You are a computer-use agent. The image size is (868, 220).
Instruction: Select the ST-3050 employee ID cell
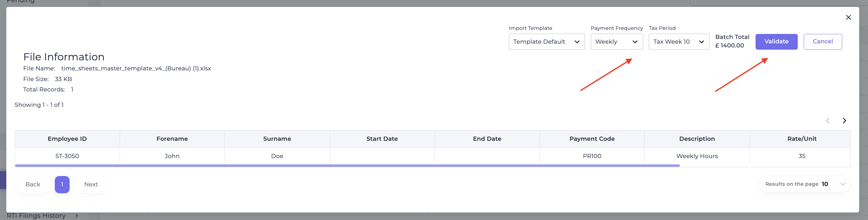(x=67, y=156)
